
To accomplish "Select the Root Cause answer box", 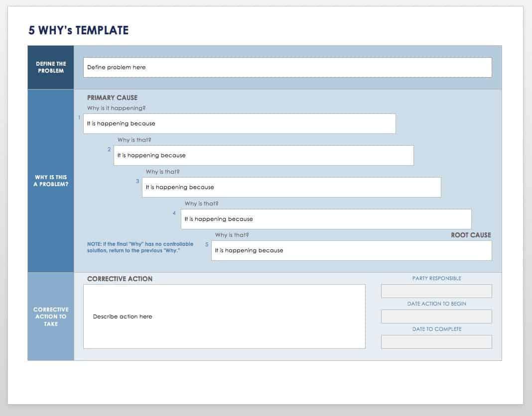I will tap(351, 250).
